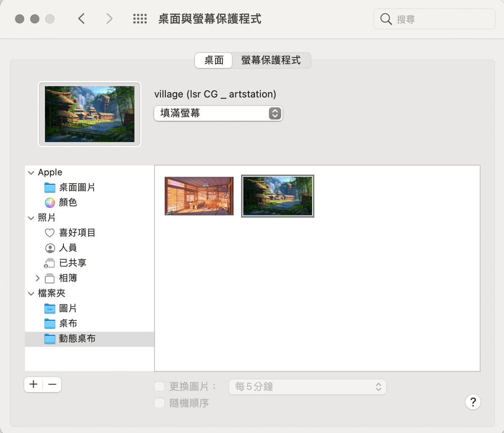Image resolution: width=504 pixels, height=433 pixels.
Task: Click the search magnifier icon
Action: click(x=386, y=19)
